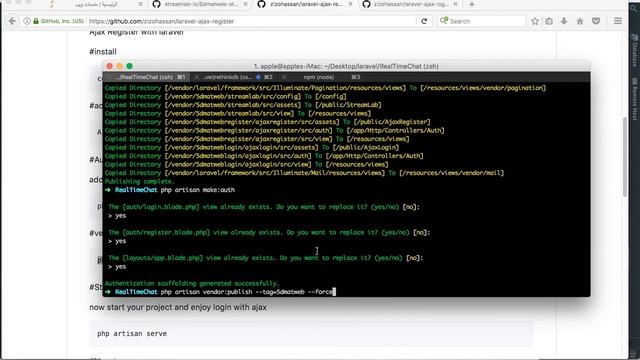The image size is (640, 360).
Task: Click the browser page vertical scrollbar
Action: 624,157
